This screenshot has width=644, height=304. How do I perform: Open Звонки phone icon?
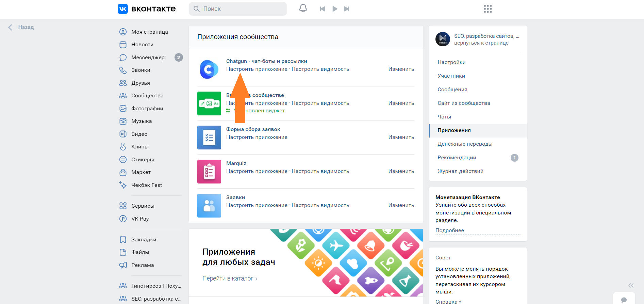pyautogui.click(x=123, y=70)
